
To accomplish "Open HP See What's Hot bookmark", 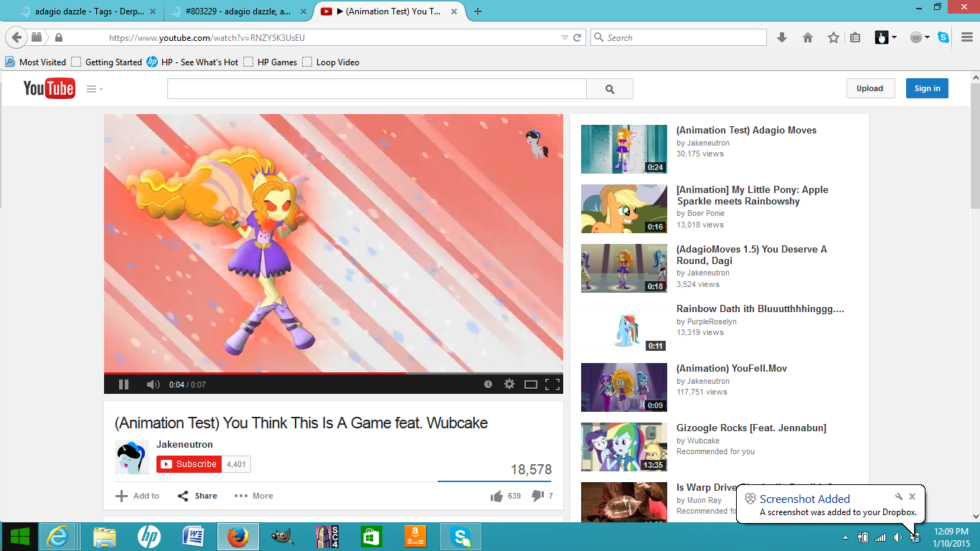I will point(192,62).
